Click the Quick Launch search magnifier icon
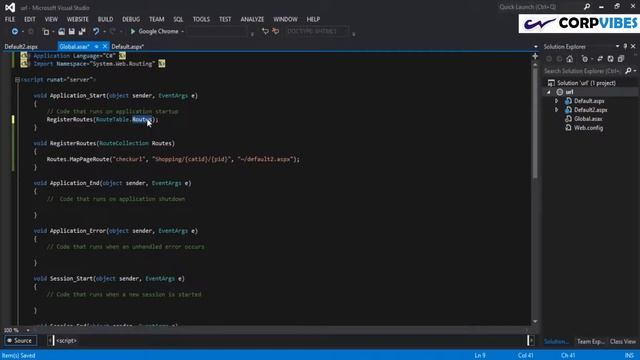 [587, 7]
